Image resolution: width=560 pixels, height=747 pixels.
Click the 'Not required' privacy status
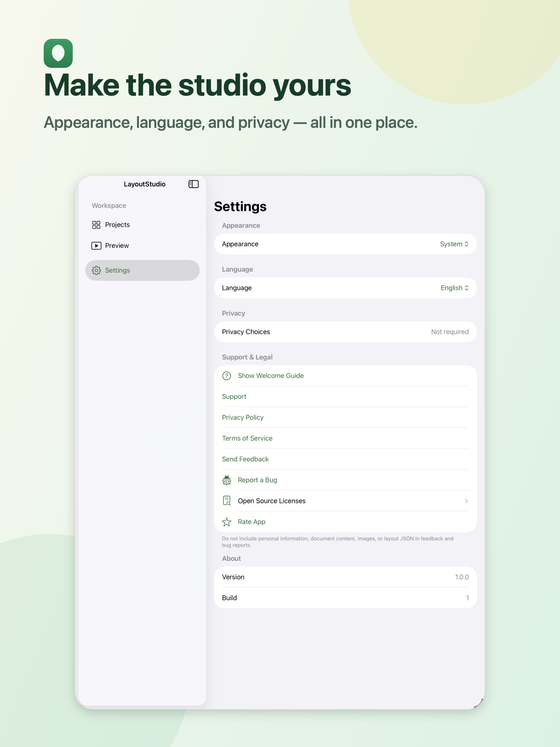point(450,332)
